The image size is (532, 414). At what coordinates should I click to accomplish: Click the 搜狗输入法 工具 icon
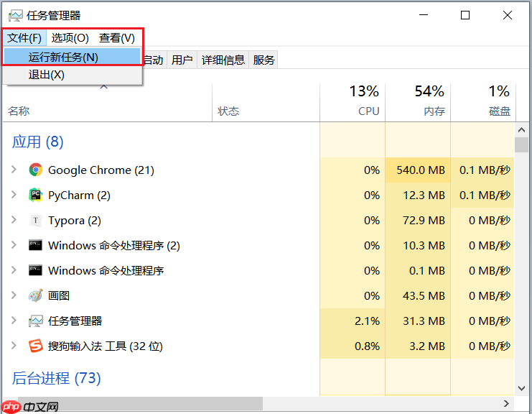click(36, 346)
